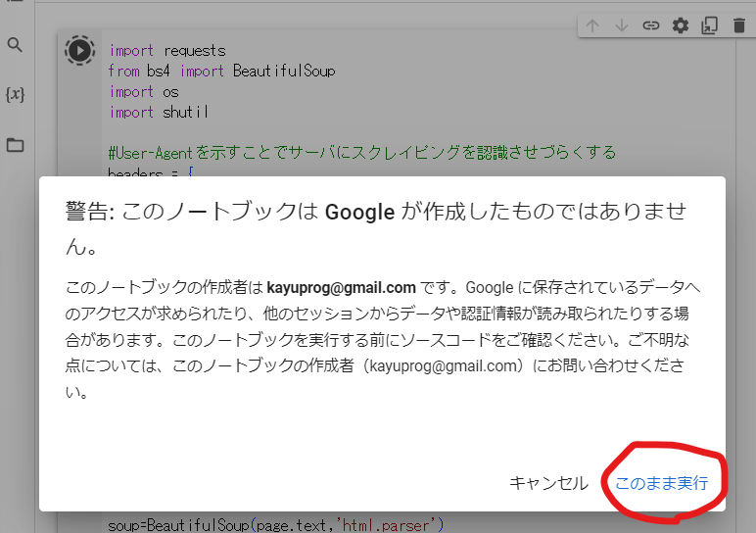Click the 'from bs4 import BeautifulSoup' line
The height and width of the screenshot is (533, 756).
tap(222, 72)
